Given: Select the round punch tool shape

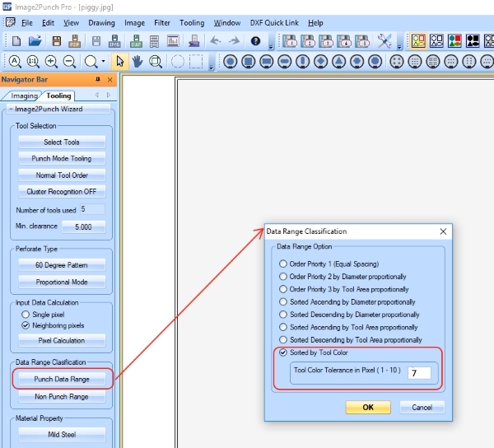Looking at the screenshot, I should (x=231, y=62).
